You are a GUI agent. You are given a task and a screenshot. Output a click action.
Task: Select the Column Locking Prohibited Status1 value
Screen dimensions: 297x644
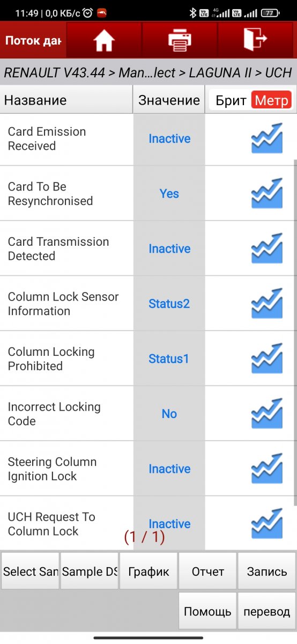(169, 359)
